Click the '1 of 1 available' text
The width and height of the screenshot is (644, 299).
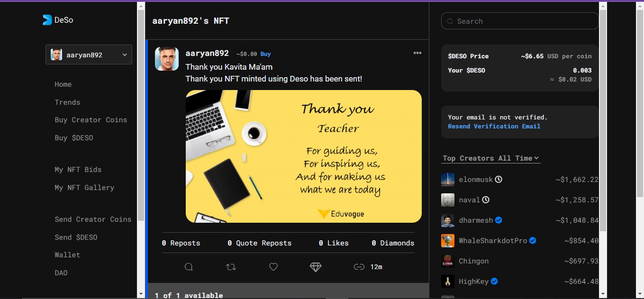coord(189,295)
